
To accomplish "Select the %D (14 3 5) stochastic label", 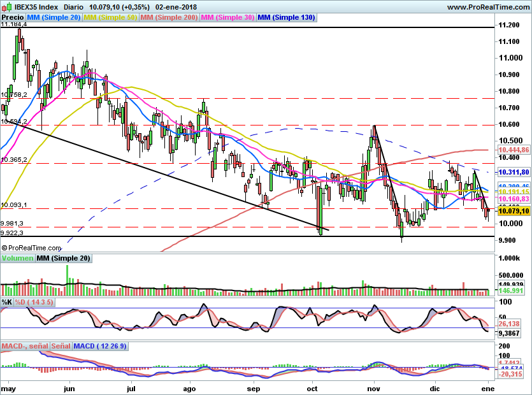I will 34,301.
